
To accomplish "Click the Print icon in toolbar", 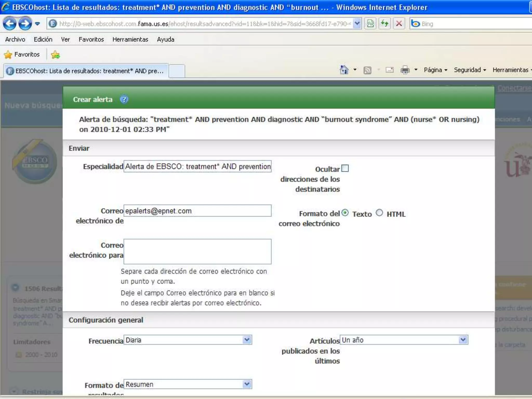I will coord(405,70).
